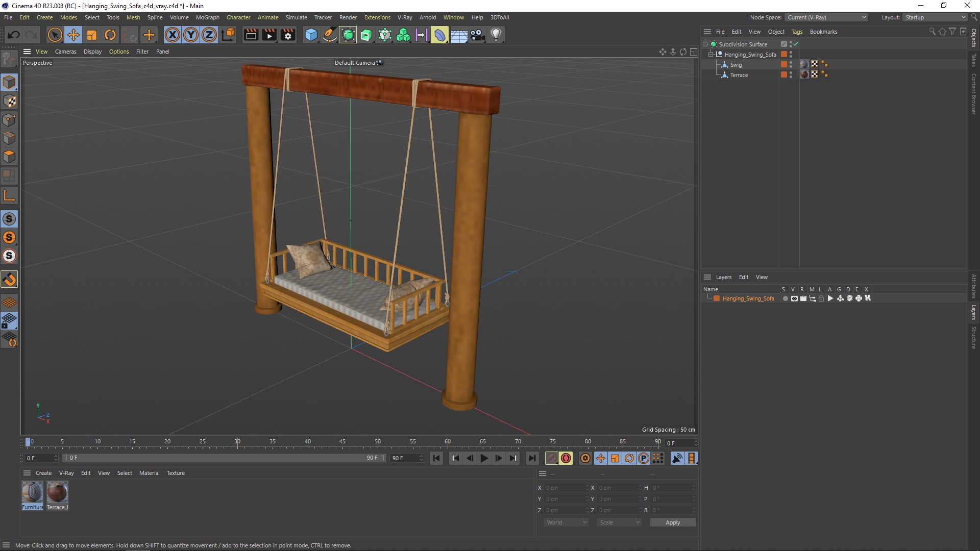The width and height of the screenshot is (980, 551).
Task: Add a floor/sky environment icon
Action: (x=458, y=35)
